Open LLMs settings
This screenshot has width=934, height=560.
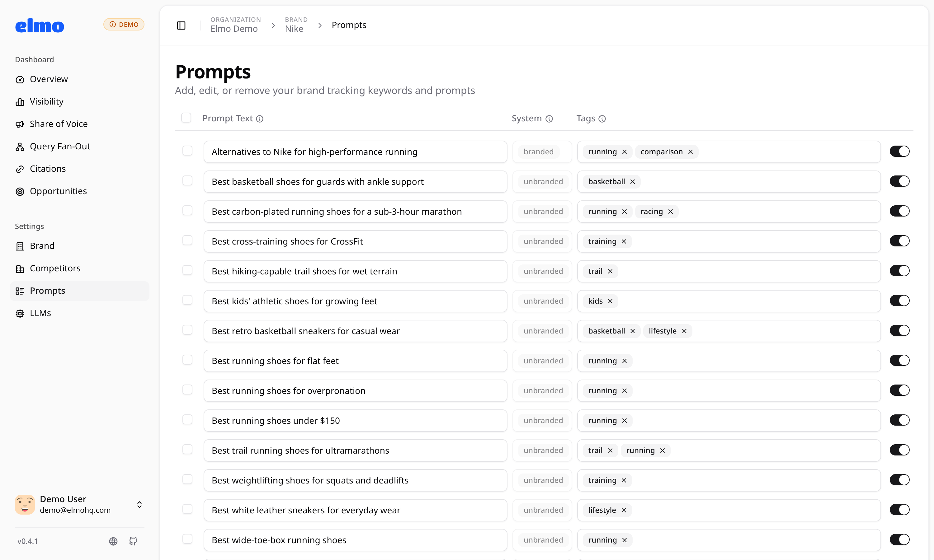point(80,313)
